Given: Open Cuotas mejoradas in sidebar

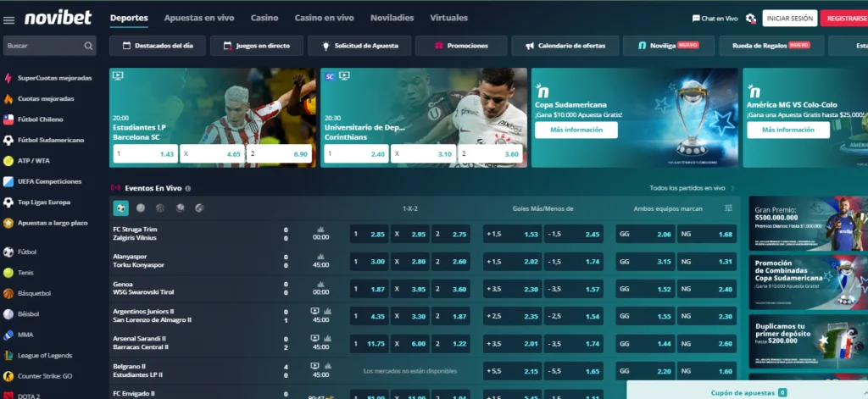Looking at the screenshot, I should click(x=39, y=99).
